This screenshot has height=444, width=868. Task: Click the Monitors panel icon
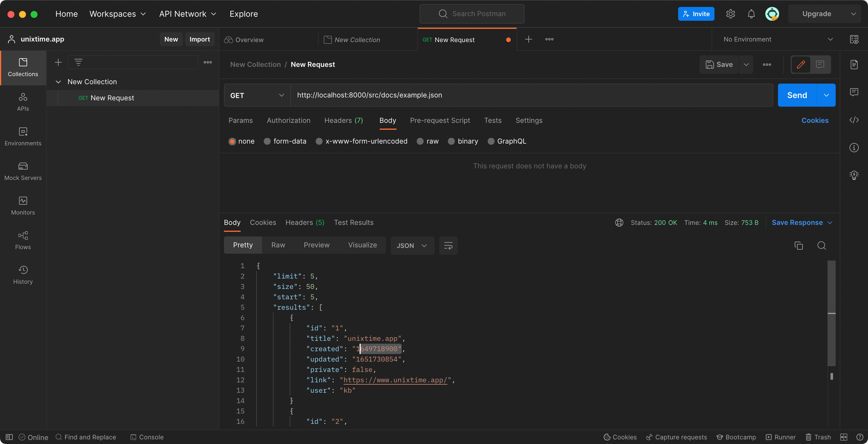(23, 202)
